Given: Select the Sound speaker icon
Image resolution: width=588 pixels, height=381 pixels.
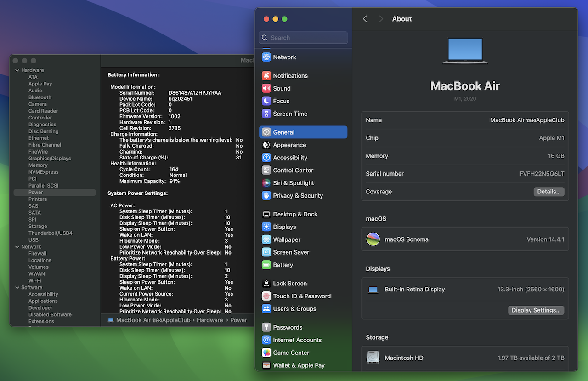Looking at the screenshot, I should 266,88.
